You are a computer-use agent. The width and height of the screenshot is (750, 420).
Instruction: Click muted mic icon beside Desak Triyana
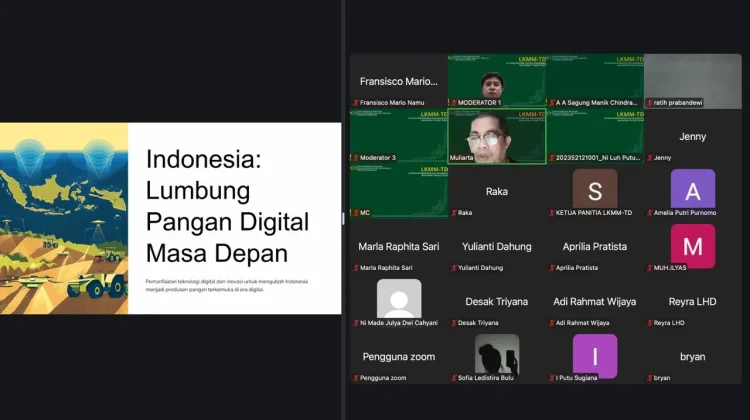click(454, 323)
